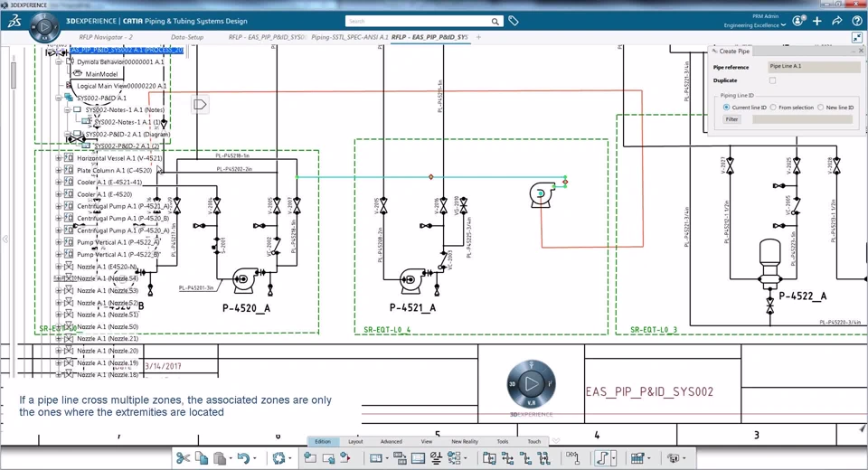868x470 pixels.
Task: Click the export with red arrow icon
Action: pyautogui.click(x=345, y=458)
